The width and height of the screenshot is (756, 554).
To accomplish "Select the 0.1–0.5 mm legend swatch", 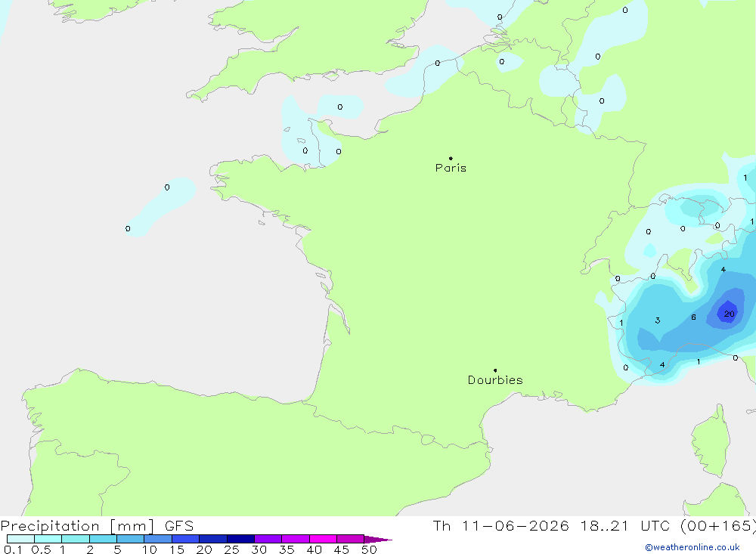I will coord(20,539).
